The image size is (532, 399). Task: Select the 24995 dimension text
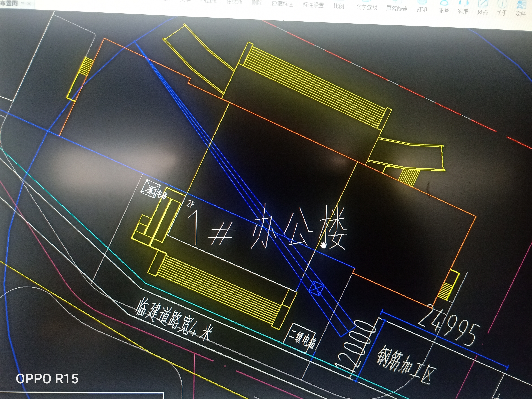click(x=449, y=325)
